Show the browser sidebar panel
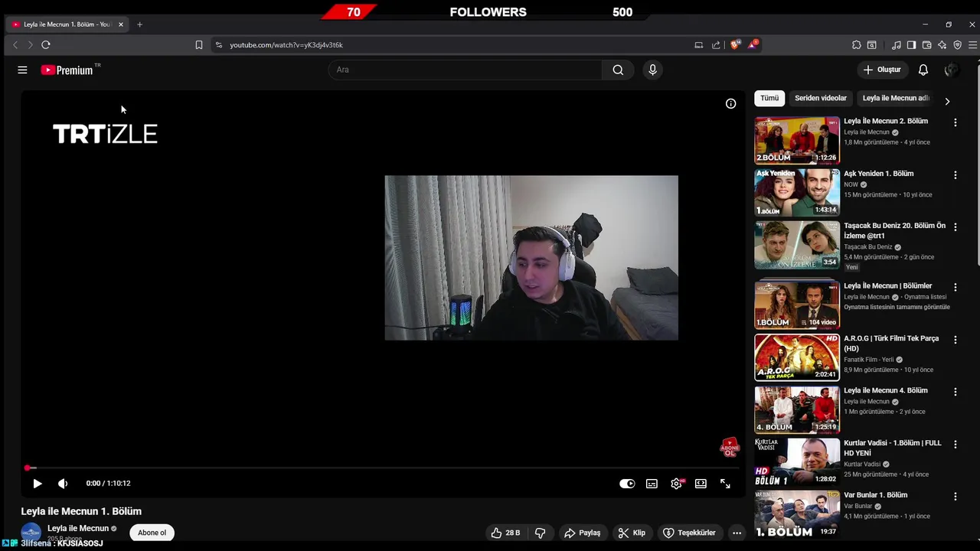Screen dimensions: 980x551 911,45
